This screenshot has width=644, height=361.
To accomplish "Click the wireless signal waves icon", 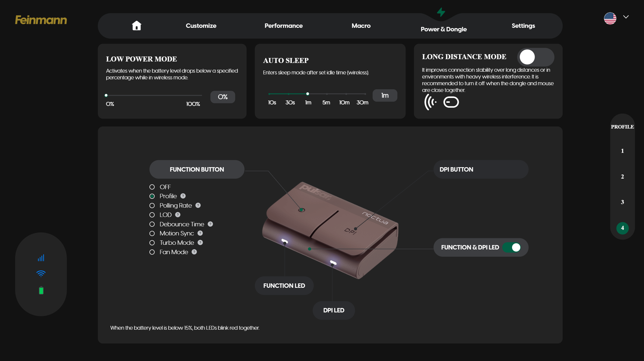I will point(430,102).
